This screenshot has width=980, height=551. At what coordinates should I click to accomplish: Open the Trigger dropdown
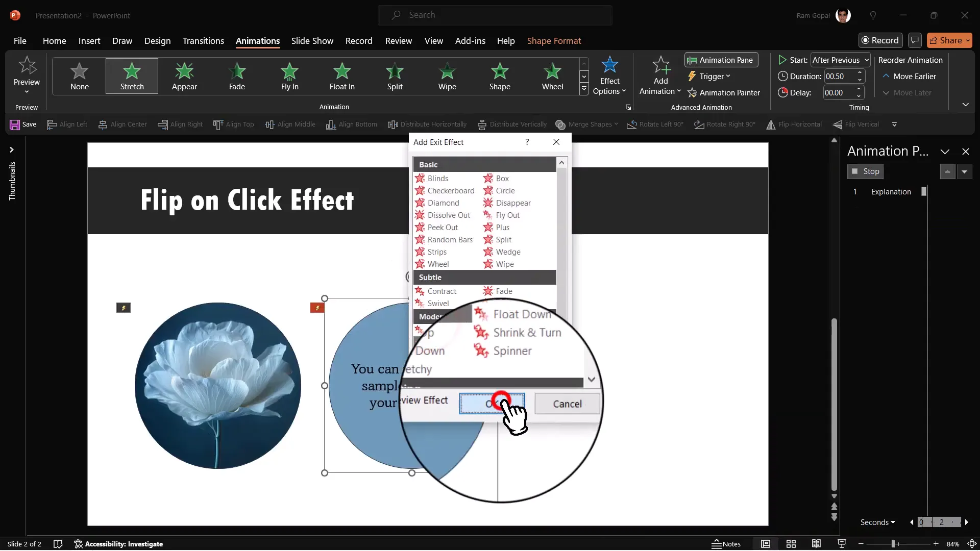(709, 77)
